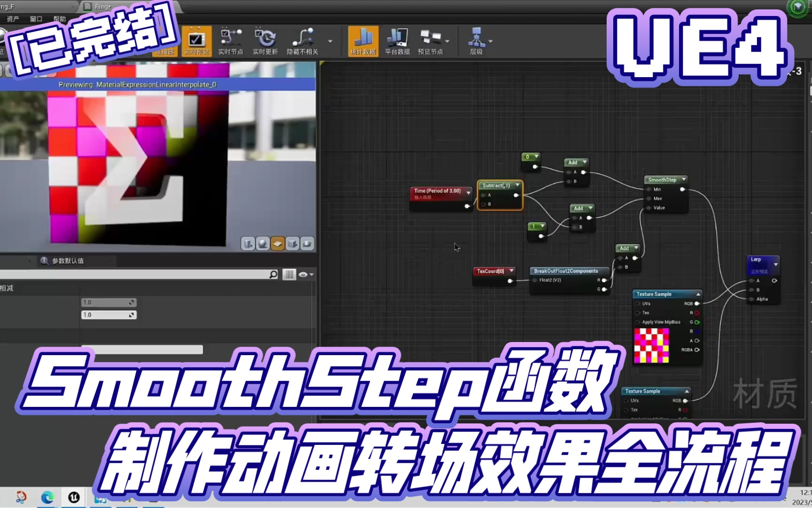812x508 pixels.
Task: Click the checkered texture thumbnail in Texture Sample
Action: click(x=651, y=346)
